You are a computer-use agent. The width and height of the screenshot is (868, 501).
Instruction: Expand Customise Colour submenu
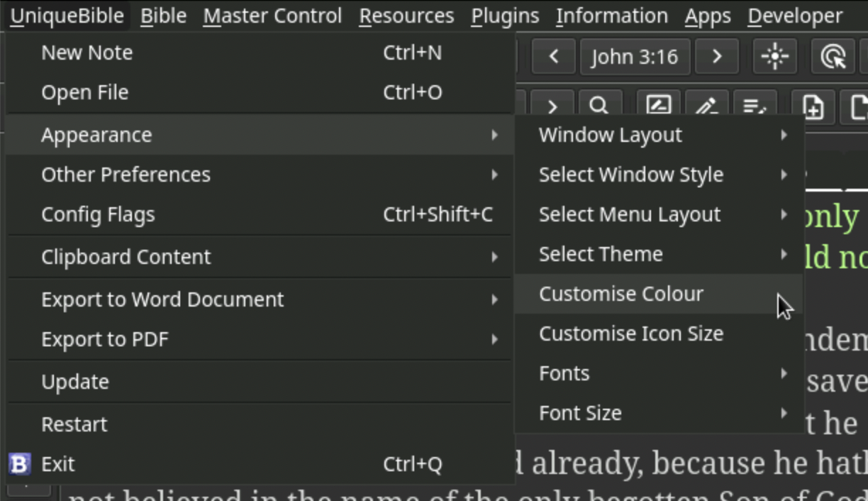point(660,294)
